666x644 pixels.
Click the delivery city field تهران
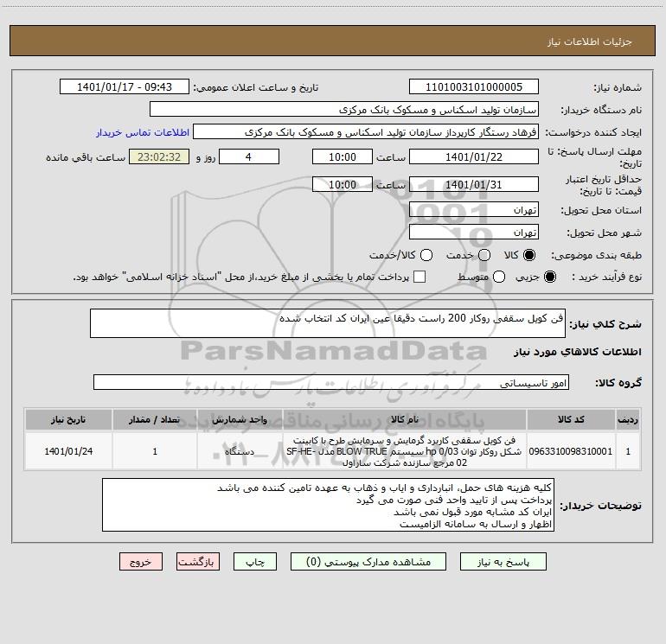(474, 233)
